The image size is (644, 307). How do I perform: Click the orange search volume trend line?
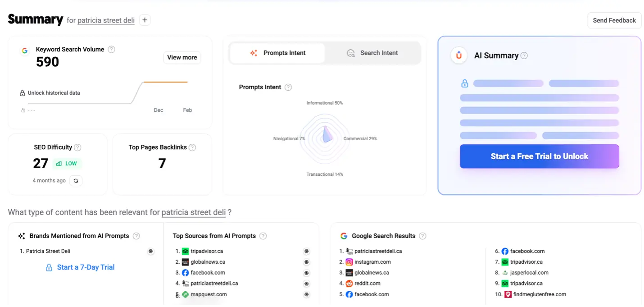coord(165,82)
